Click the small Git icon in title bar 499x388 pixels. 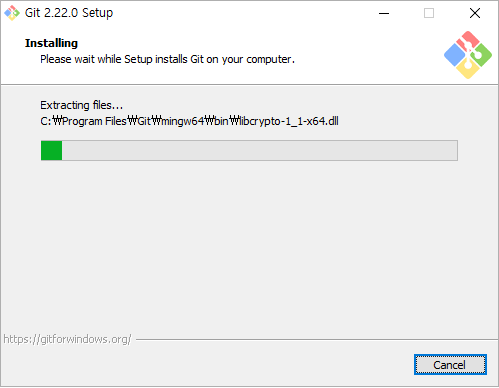(12, 13)
